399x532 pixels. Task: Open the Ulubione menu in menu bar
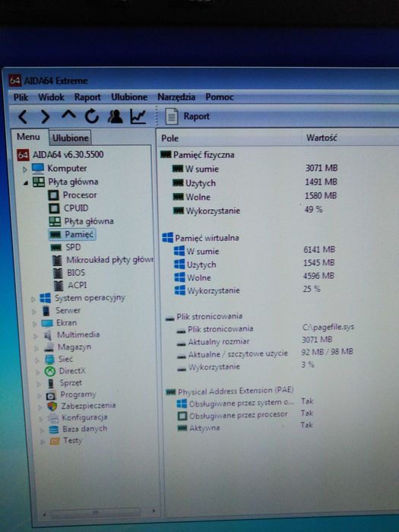129,97
